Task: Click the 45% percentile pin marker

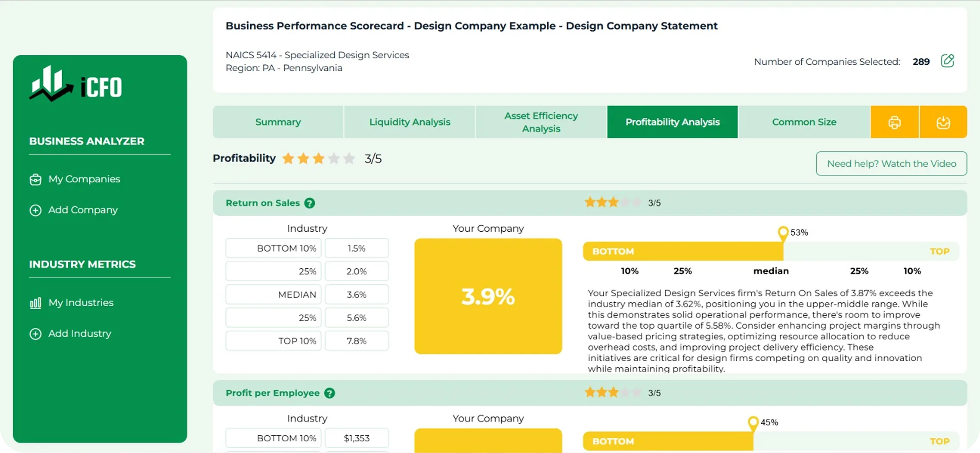Action: click(753, 423)
